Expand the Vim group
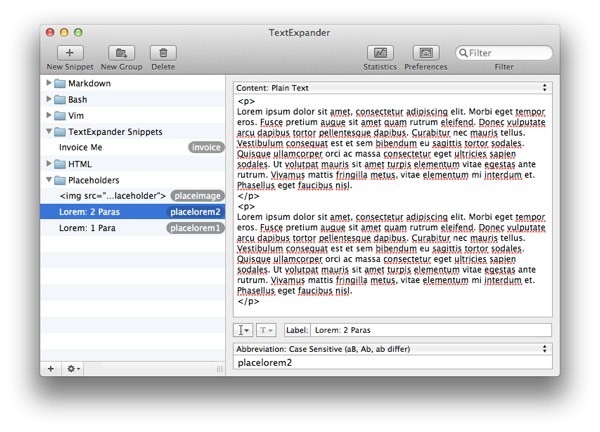 tap(49, 115)
